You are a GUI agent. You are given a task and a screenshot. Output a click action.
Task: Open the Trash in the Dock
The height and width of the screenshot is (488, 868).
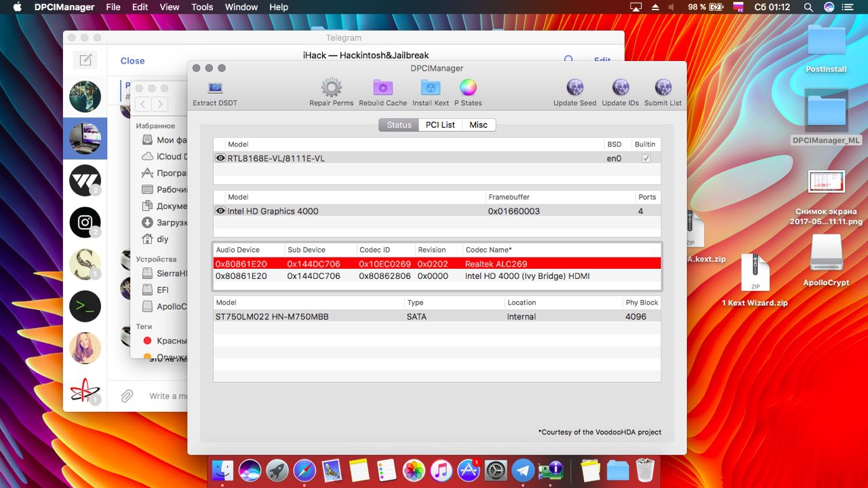point(645,470)
